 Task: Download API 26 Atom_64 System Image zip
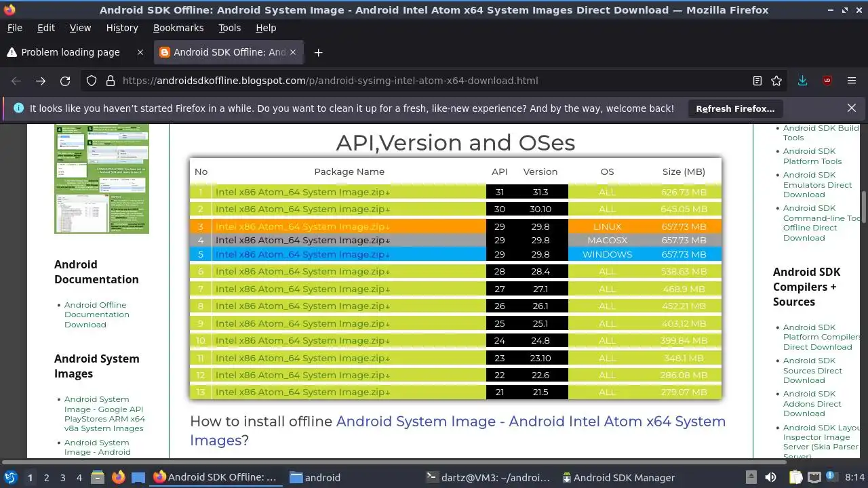302,306
